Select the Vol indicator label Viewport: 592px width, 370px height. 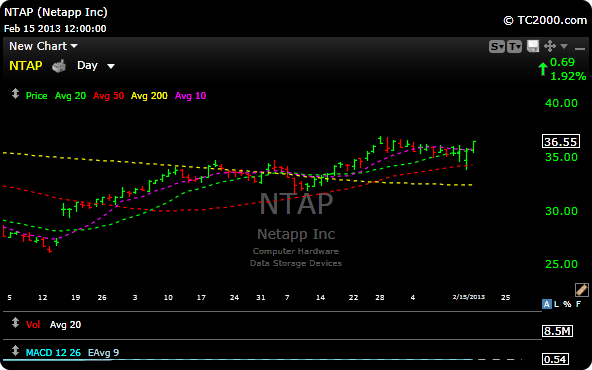coord(33,325)
